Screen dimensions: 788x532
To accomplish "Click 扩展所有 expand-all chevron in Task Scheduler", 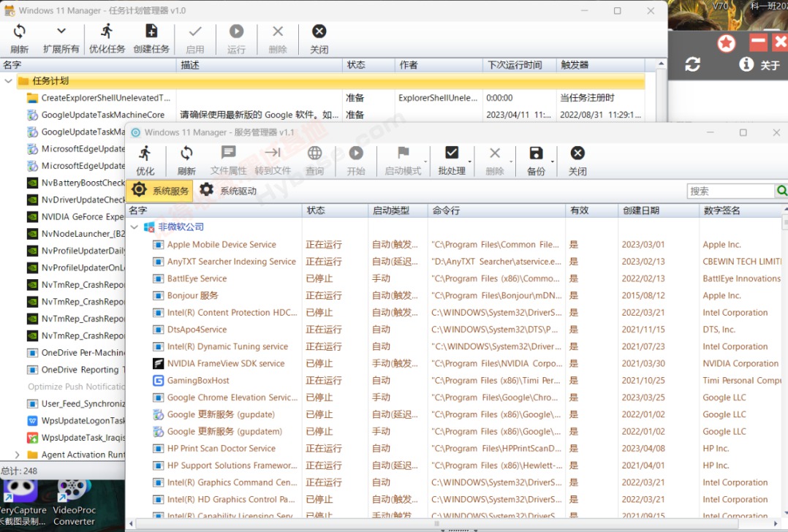I will [x=61, y=31].
